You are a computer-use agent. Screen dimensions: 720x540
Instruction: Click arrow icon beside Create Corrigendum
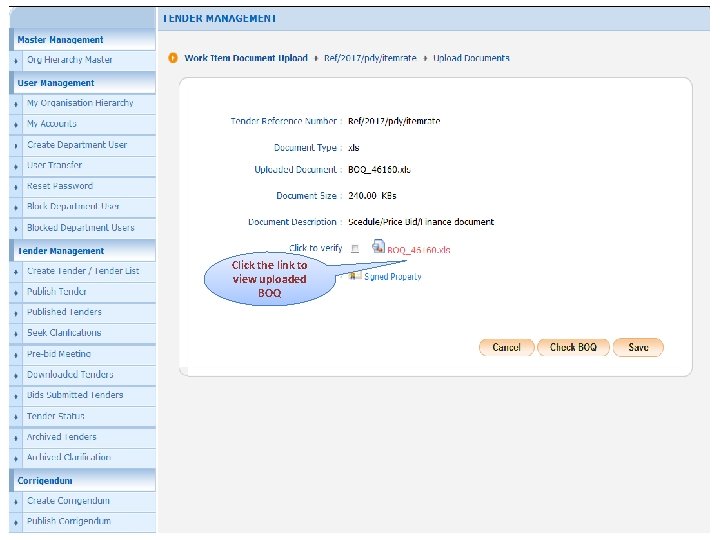click(16, 502)
